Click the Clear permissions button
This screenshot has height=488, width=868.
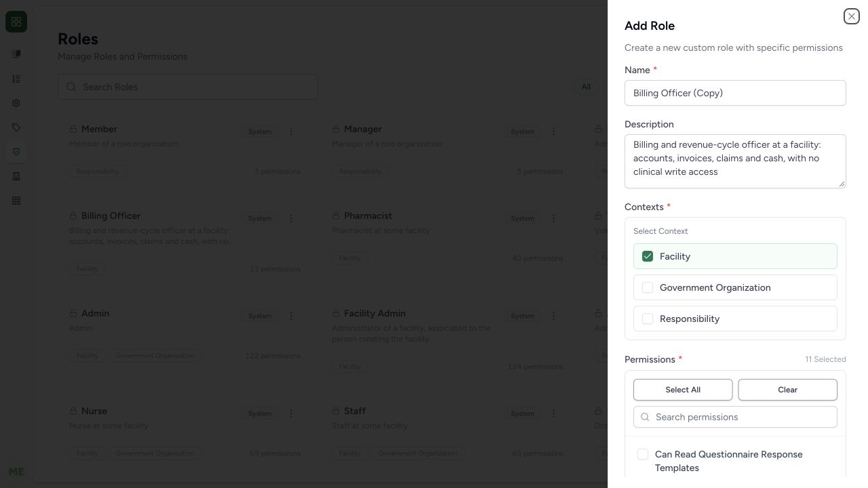point(787,390)
